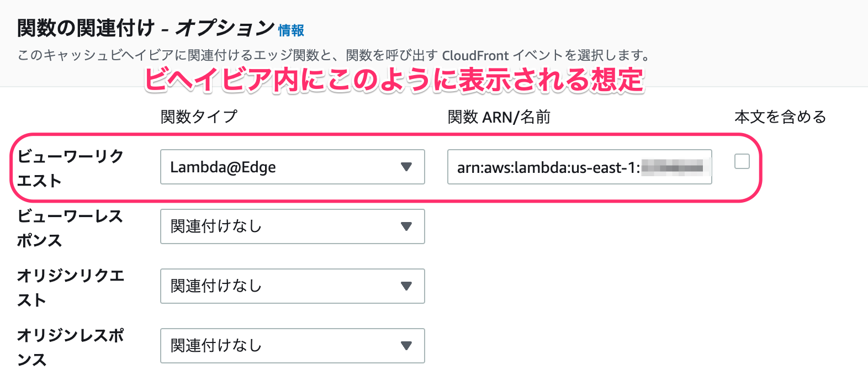Screen dimensions: 868x380
Task: Enable the 本文を含める checkbox for viewer request
Action: (x=742, y=161)
